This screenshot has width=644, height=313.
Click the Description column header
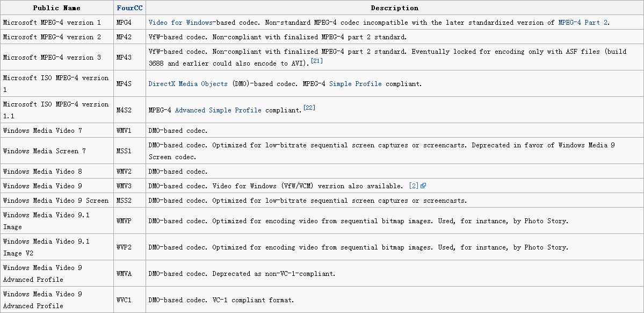[394, 8]
